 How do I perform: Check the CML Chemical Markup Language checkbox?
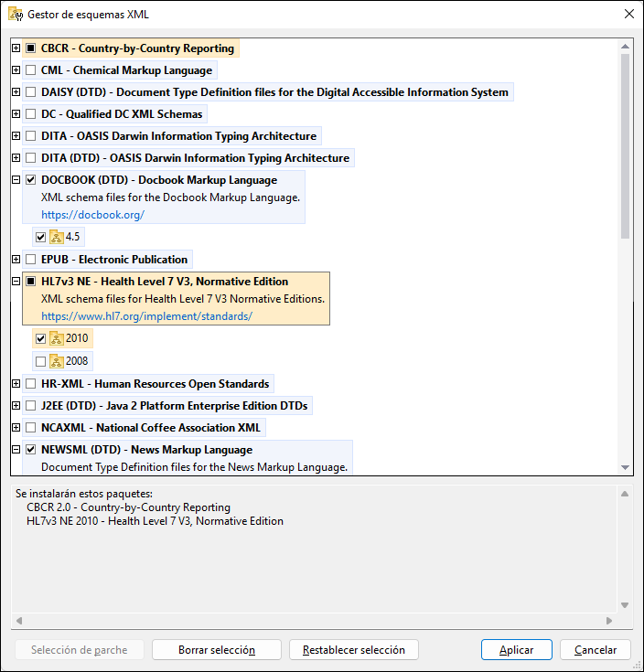[31, 70]
